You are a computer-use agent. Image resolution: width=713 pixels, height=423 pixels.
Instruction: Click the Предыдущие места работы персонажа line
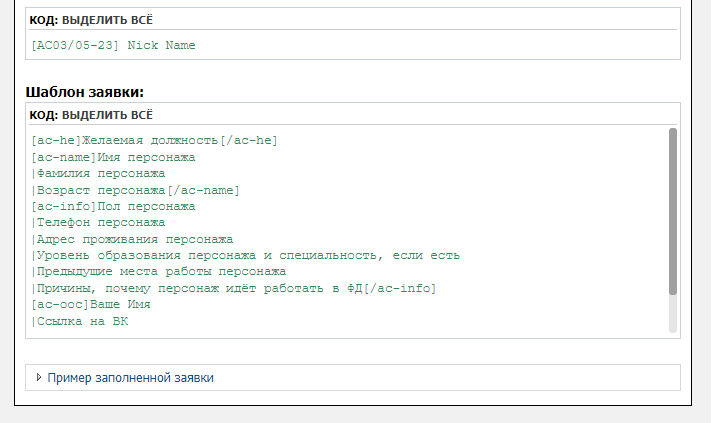(x=159, y=272)
